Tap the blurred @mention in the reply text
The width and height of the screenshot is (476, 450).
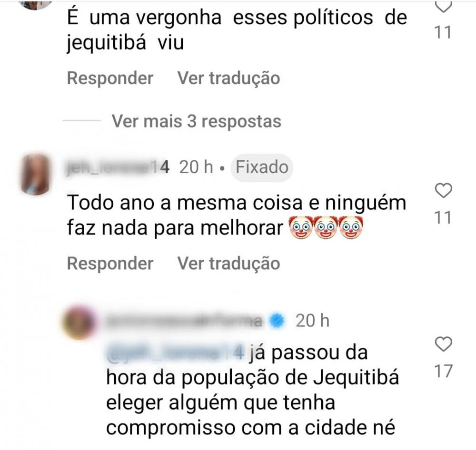[x=175, y=353]
